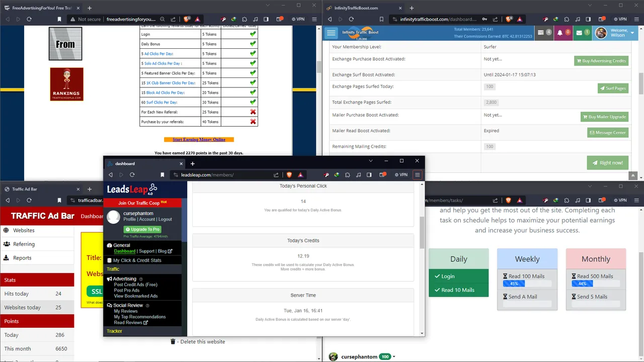The width and height of the screenshot is (644, 362).
Task: Open Start Earning Money Online link
Action: pyautogui.click(x=199, y=139)
